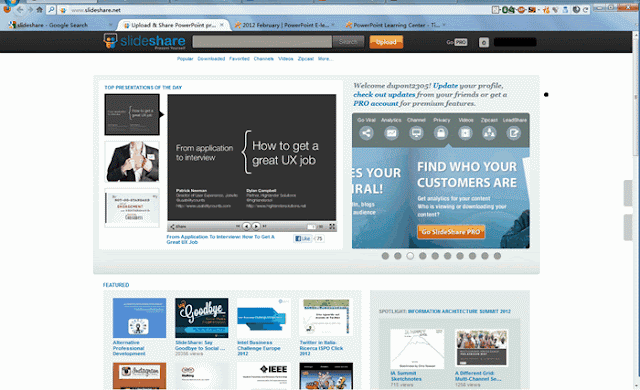Screen dimensions: 640x390
Task: Open the Analytics chart icon
Action: 391,133
